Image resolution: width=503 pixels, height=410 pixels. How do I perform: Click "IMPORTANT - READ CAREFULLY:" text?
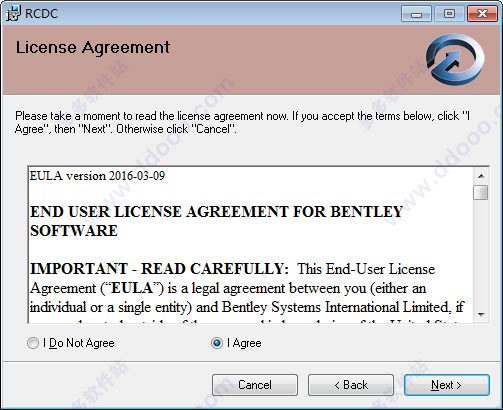(159, 269)
